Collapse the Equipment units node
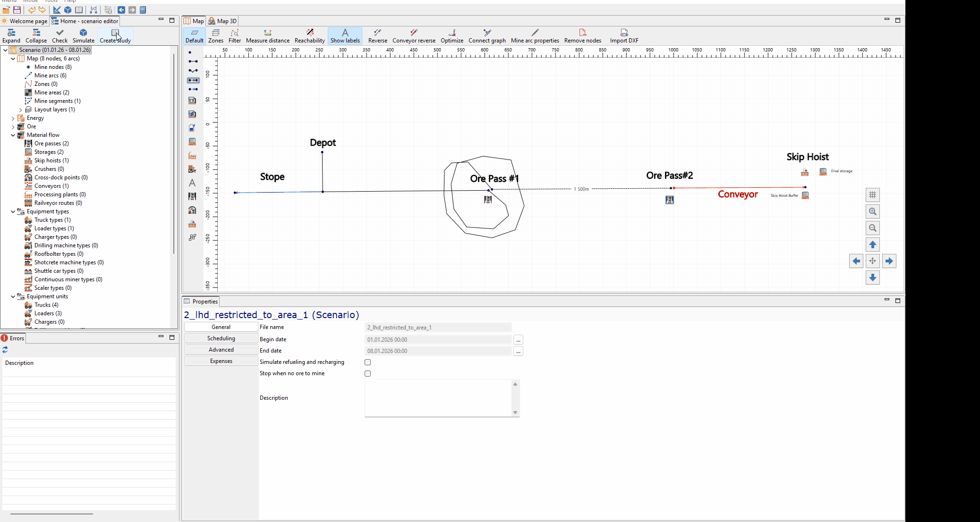980x522 pixels. point(13,296)
